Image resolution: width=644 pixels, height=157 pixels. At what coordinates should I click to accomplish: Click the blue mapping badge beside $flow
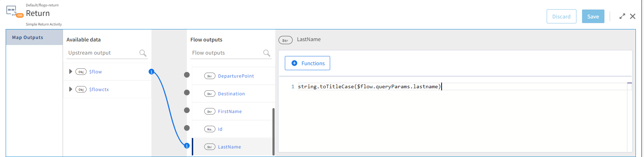[151, 72]
